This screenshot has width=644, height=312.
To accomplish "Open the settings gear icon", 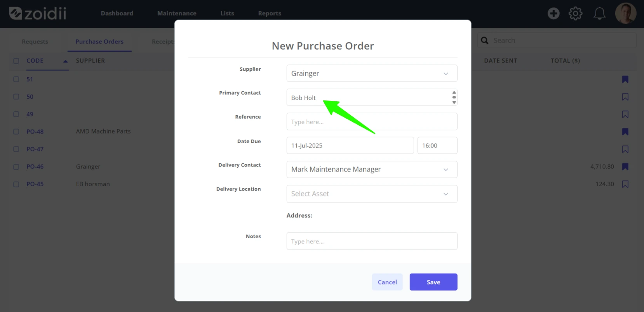I will (x=575, y=14).
